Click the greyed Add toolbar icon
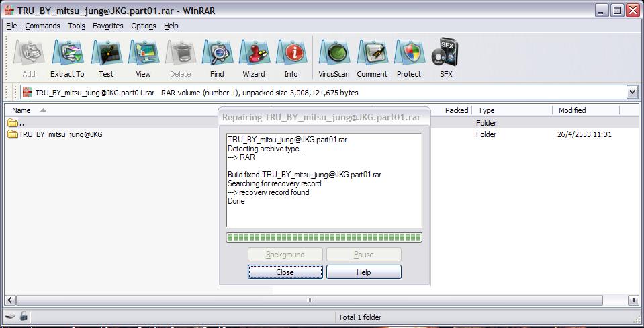Screen dimensions: 644x328 coord(29,53)
